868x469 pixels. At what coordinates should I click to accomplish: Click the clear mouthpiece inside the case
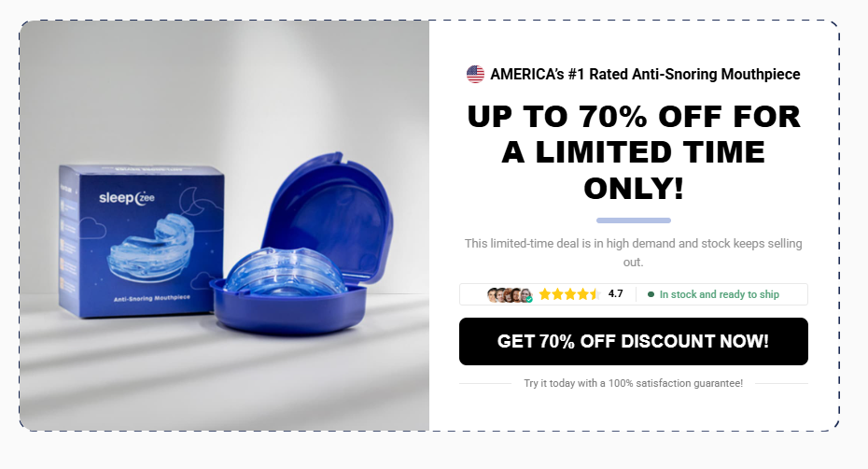[286, 271]
